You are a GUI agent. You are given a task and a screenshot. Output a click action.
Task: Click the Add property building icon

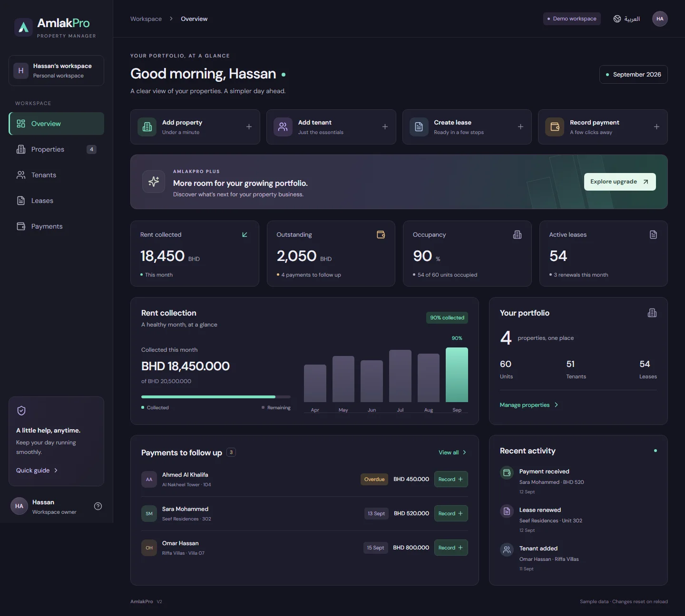coord(147,127)
